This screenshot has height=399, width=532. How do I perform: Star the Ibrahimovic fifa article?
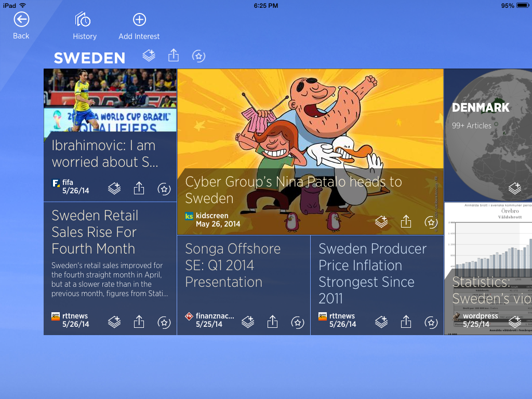coord(164,189)
